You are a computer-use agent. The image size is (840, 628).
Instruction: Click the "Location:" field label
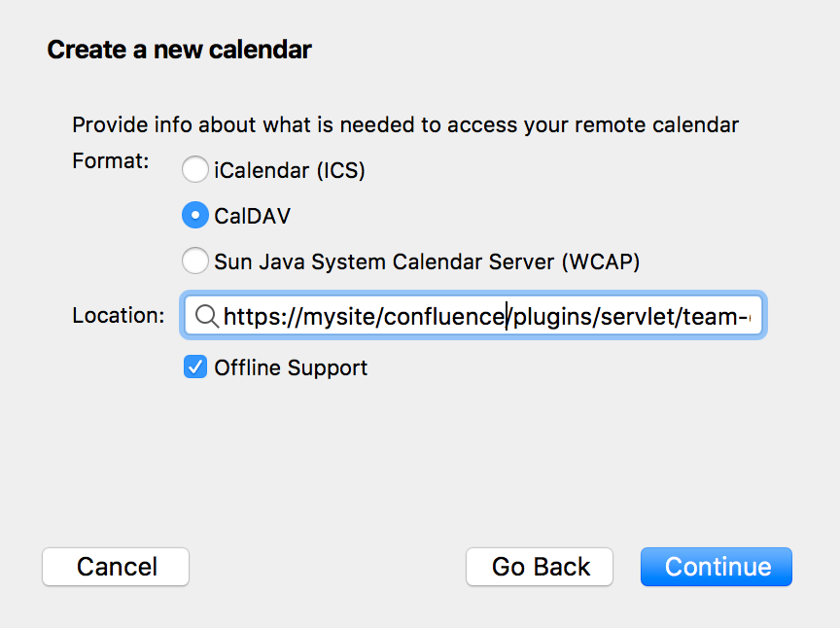(118, 315)
